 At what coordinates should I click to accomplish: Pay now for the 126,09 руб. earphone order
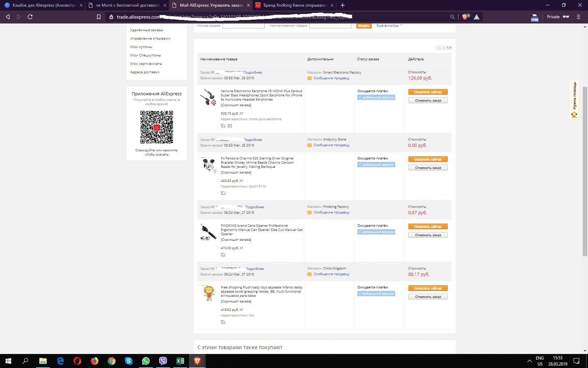pos(428,92)
